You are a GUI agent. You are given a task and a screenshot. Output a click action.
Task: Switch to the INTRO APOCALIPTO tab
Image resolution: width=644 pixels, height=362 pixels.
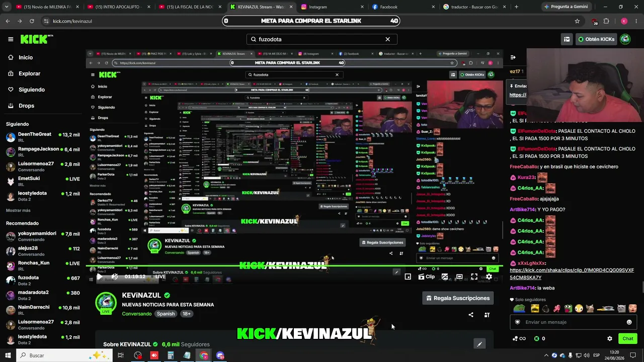click(119, 7)
